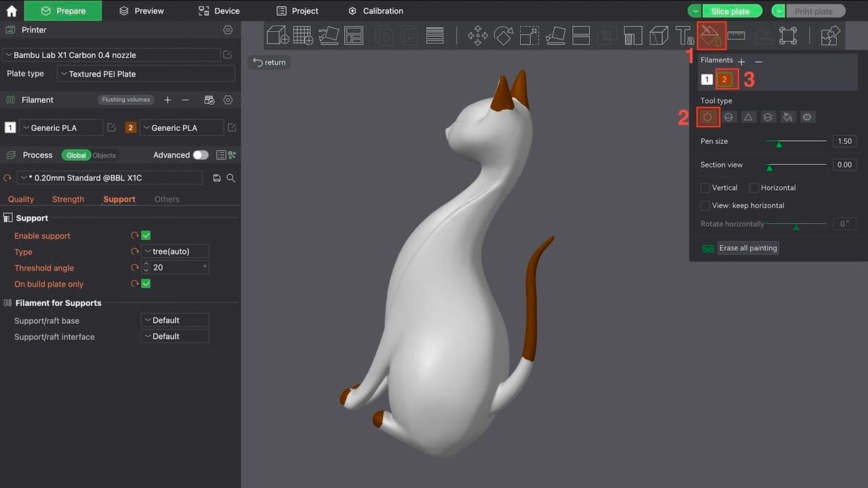
Task: Choose the Height range tool type
Action: click(x=768, y=116)
